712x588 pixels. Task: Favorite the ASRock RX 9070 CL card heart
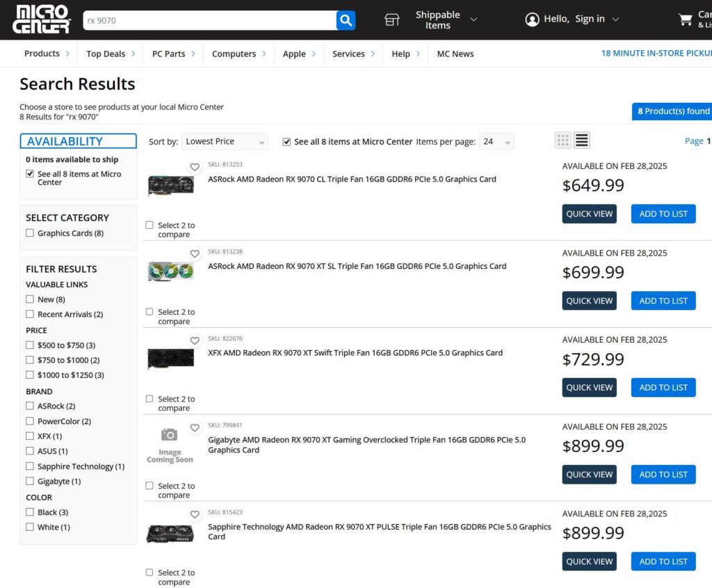pyautogui.click(x=195, y=167)
